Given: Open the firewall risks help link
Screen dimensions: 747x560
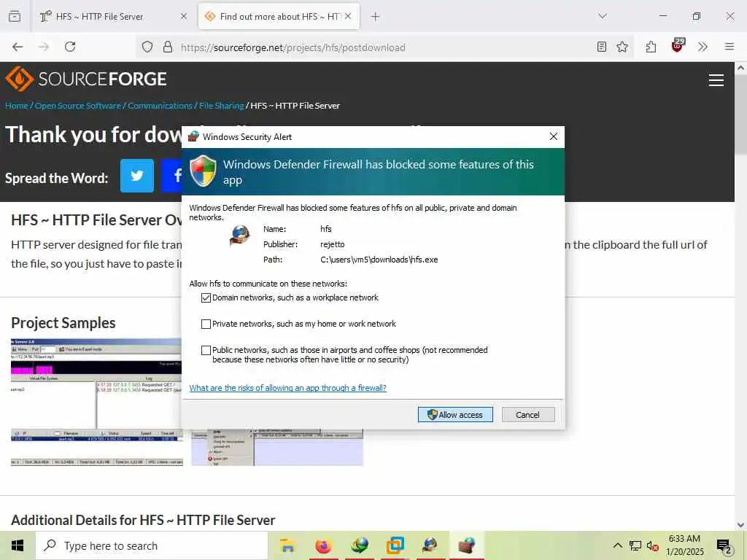Looking at the screenshot, I should (287, 388).
